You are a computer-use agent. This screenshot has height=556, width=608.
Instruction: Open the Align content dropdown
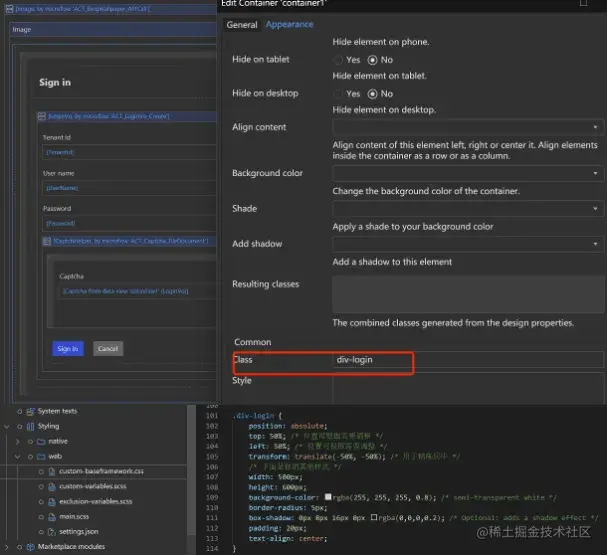[x=468, y=127]
